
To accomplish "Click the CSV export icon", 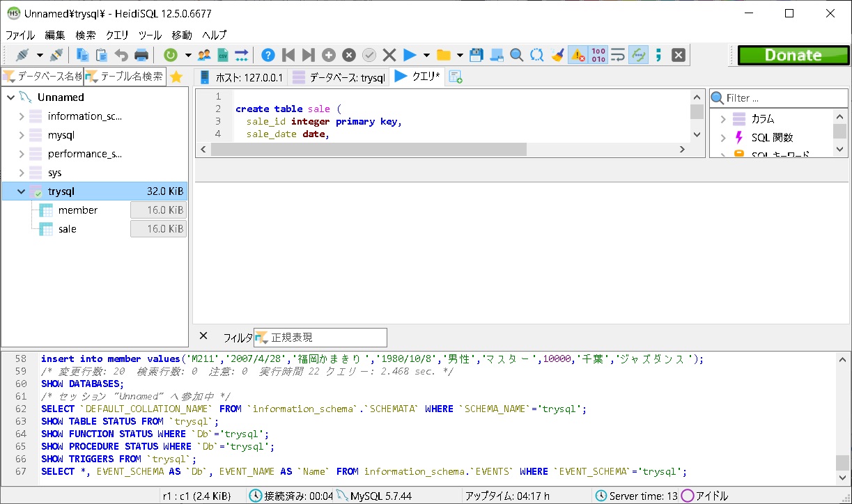I will [x=223, y=55].
